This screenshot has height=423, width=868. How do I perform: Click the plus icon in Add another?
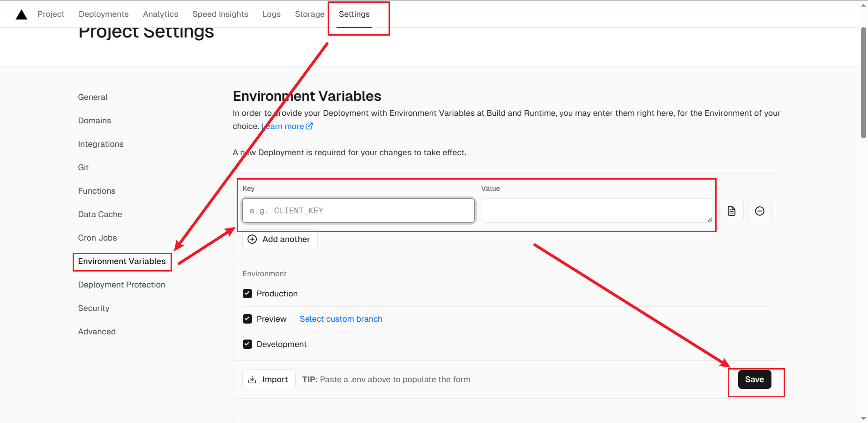pos(252,239)
